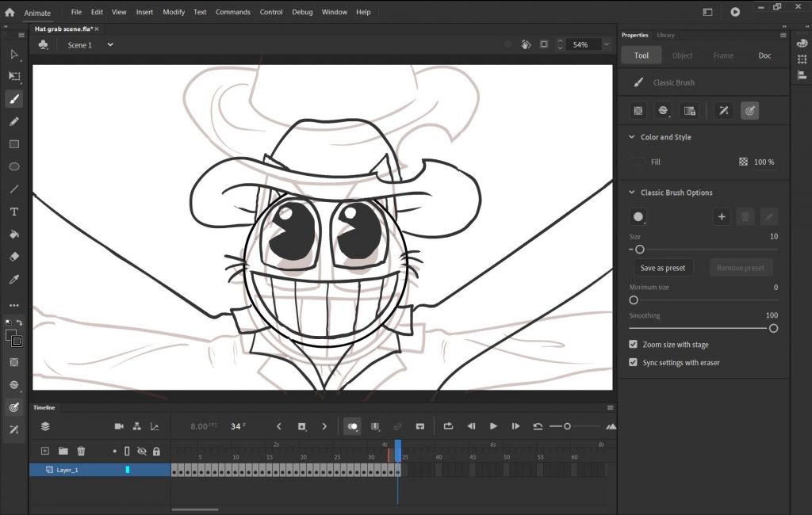Toggle 'Zoom size with stage' checkbox
The width and height of the screenshot is (812, 515).
tap(633, 345)
